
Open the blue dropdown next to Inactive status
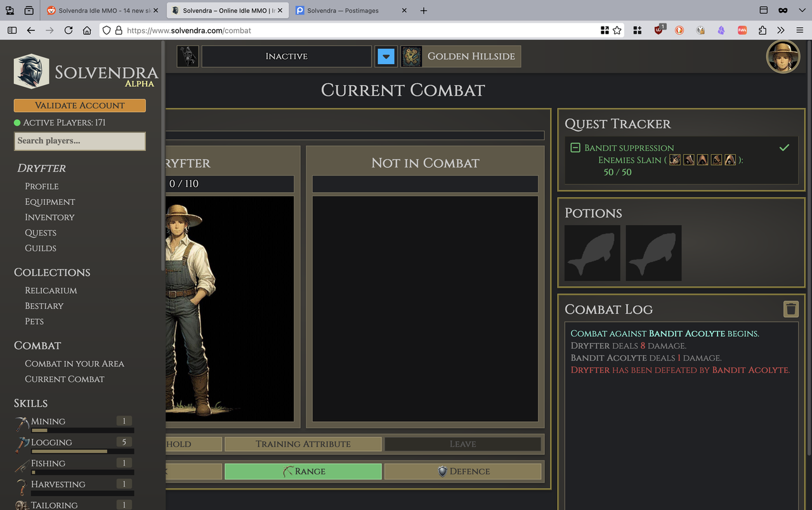pyautogui.click(x=386, y=56)
